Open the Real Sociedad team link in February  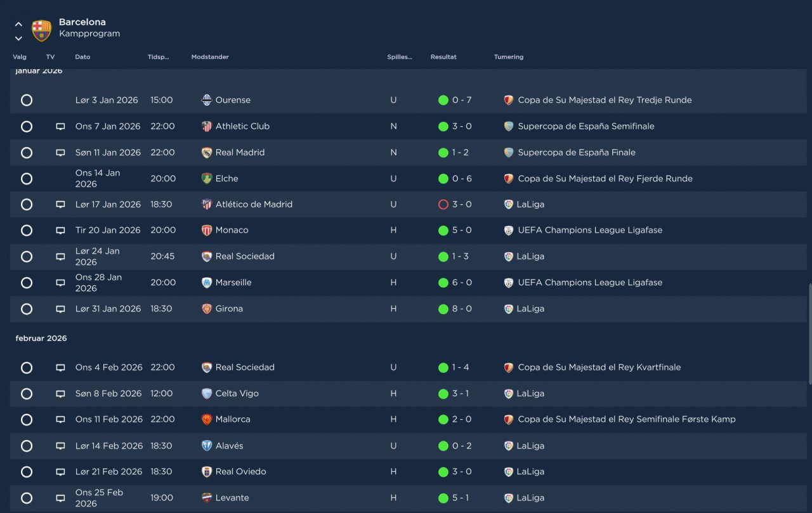tap(245, 367)
